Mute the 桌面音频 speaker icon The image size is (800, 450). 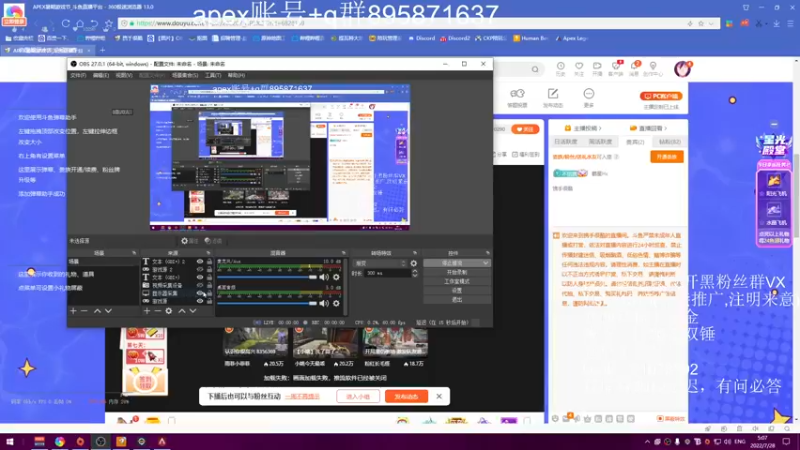click(324, 303)
